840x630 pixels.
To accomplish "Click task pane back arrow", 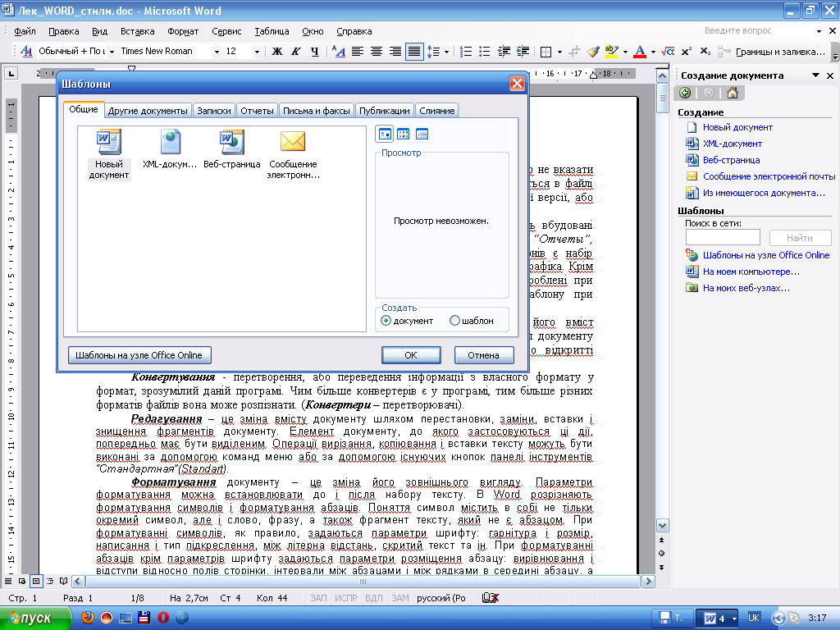I will pyautogui.click(x=685, y=94).
